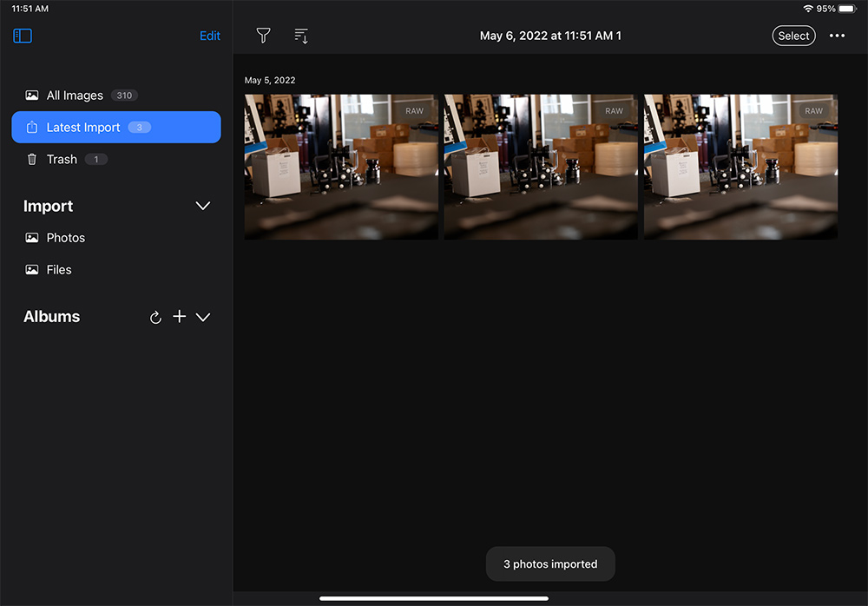The width and height of the screenshot is (868, 606).
Task: Collapse the Import section chevron
Action: (203, 206)
